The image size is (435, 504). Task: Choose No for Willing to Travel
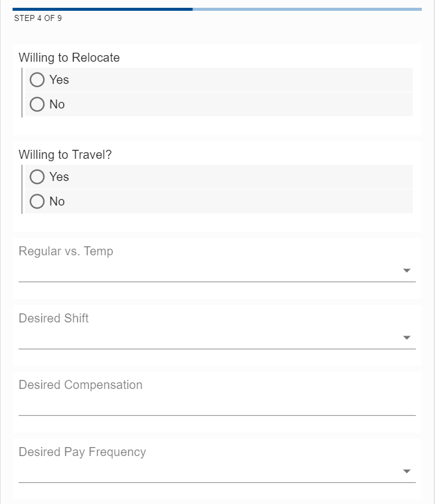pos(37,201)
